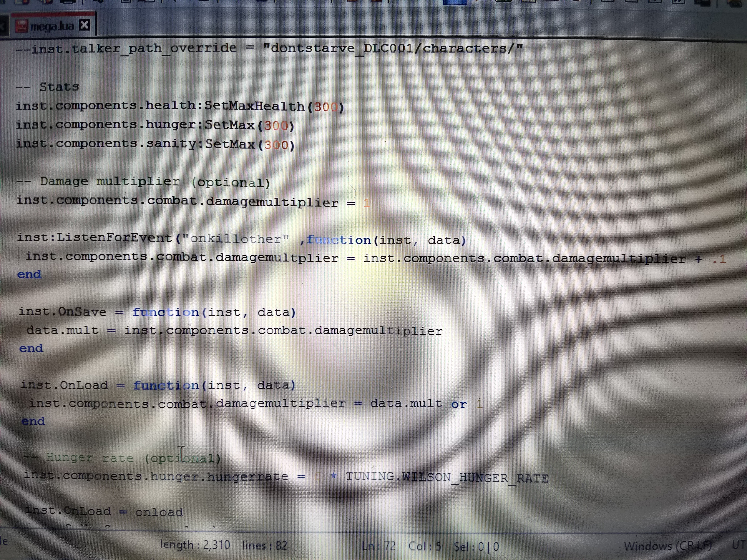Click the -- Stats comment line
The image size is (747, 560).
pos(48,87)
